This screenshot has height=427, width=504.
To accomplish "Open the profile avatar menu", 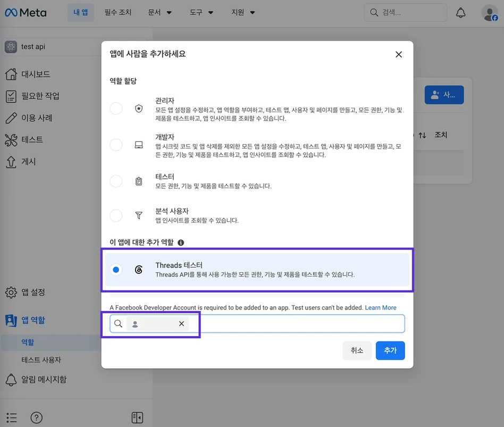I will pyautogui.click(x=490, y=13).
